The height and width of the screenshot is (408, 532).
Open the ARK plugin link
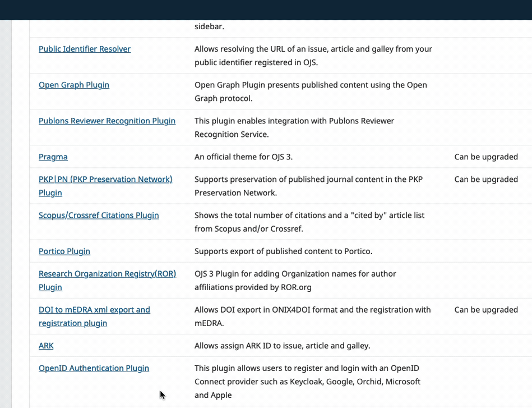(x=46, y=346)
